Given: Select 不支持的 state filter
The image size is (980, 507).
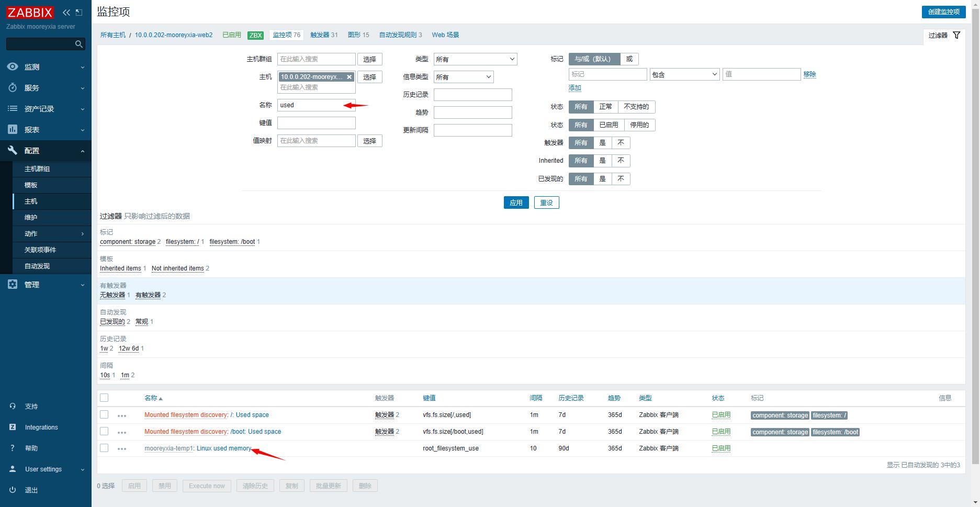Looking at the screenshot, I should (x=636, y=107).
